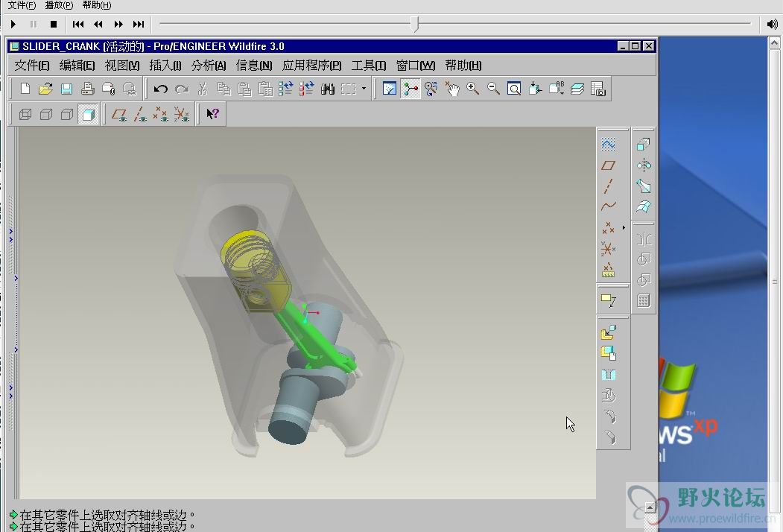This screenshot has height=532, width=783.
Task: Click the video seek slider handle
Action: [415, 24]
